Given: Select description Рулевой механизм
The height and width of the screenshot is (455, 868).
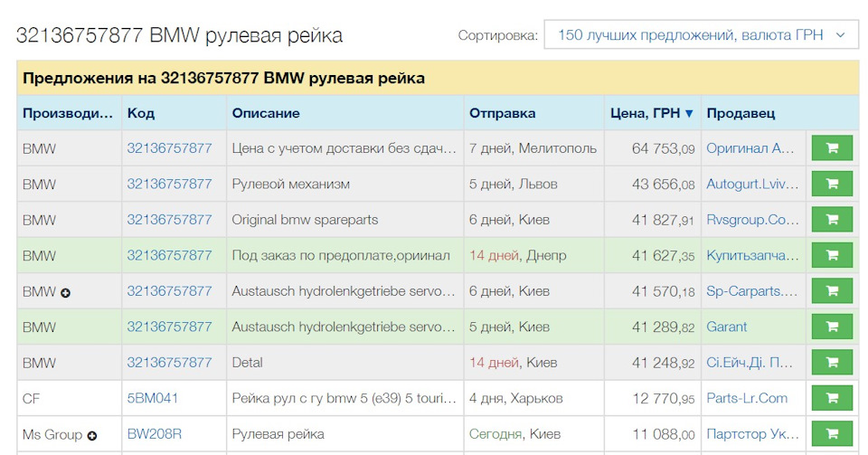Looking at the screenshot, I should pos(290,185).
